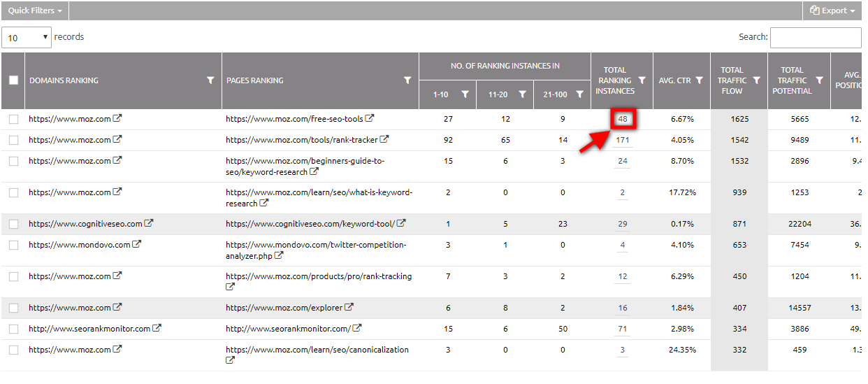Click the 17.72% average CTR value
Screen dimensions: 868x384
(681, 192)
